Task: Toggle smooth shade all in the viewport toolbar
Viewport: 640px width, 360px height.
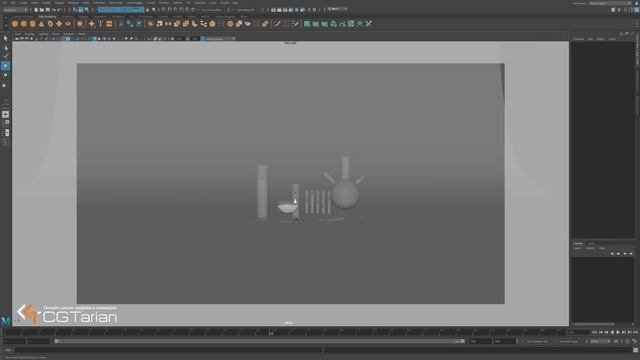Action: point(95,39)
